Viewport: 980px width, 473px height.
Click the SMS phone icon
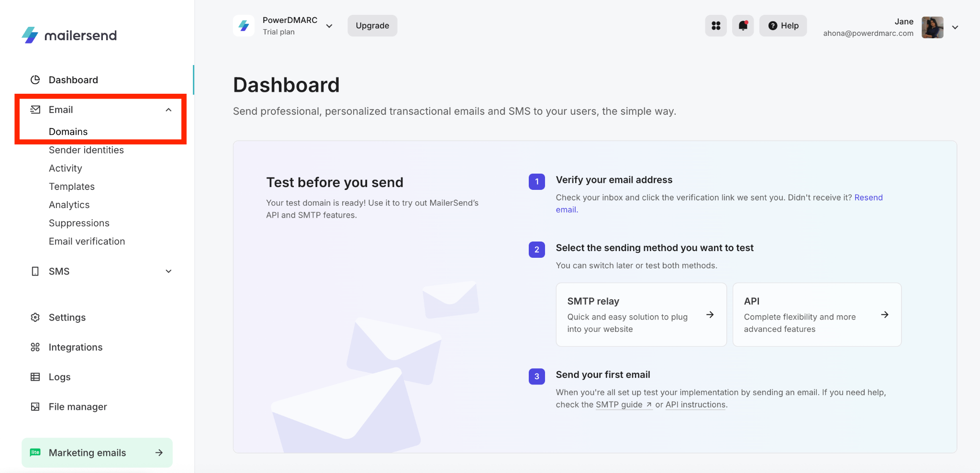(x=35, y=271)
